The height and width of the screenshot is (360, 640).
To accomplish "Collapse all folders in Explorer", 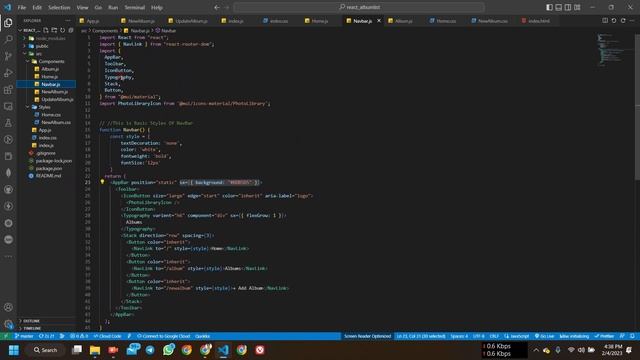I will (x=71, y=30).
